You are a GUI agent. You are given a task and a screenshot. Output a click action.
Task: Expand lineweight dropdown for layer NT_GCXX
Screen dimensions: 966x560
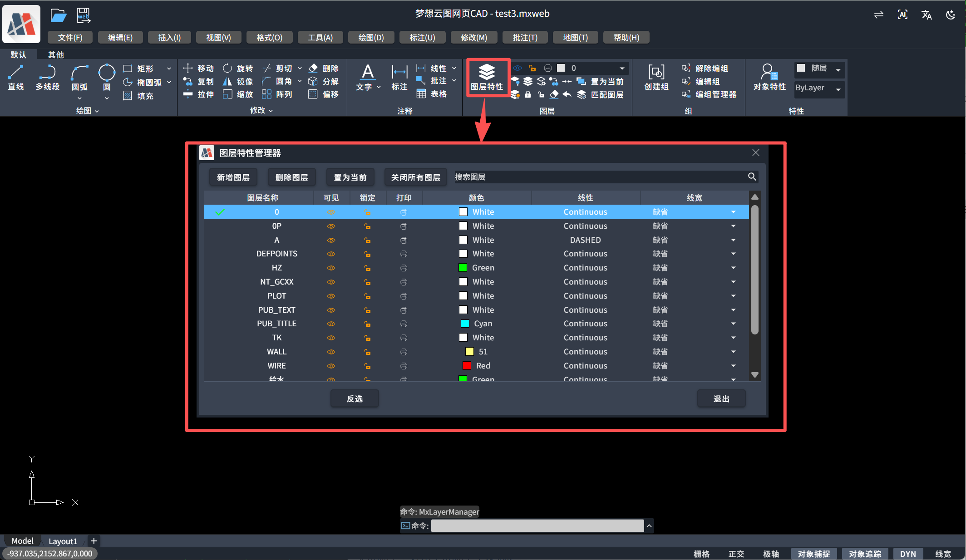(733, 282)
